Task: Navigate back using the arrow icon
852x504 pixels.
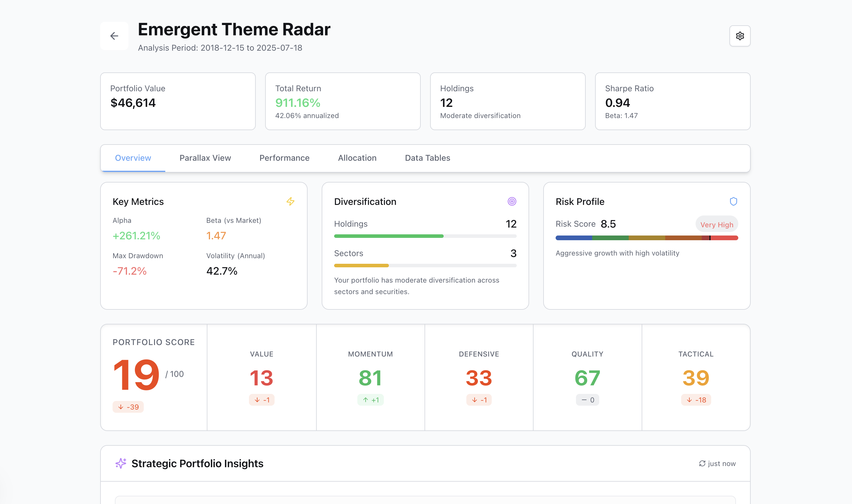Action: coord(114,36)
